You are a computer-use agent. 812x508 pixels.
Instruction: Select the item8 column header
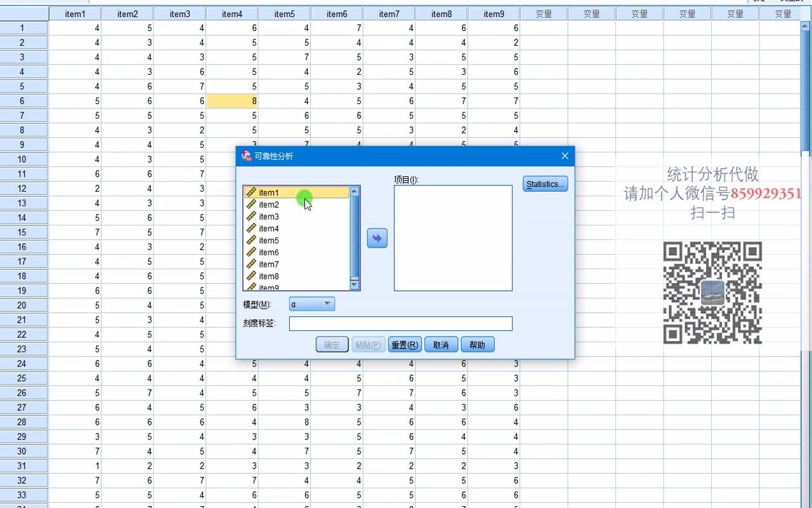coord(441,14)
